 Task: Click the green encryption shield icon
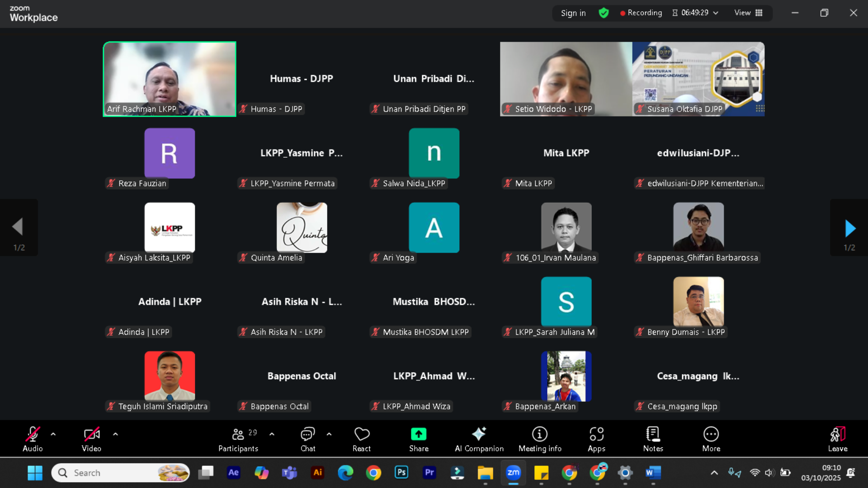pos(604,13)
